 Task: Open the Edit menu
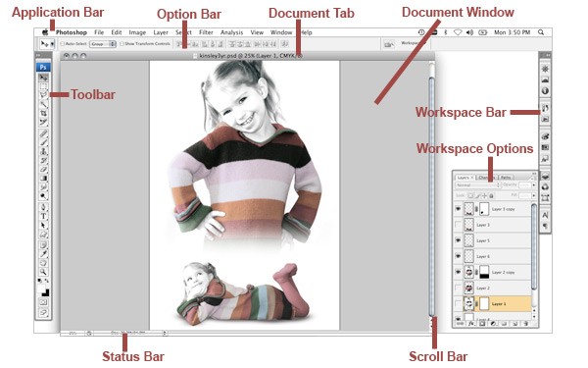[117, 32]
